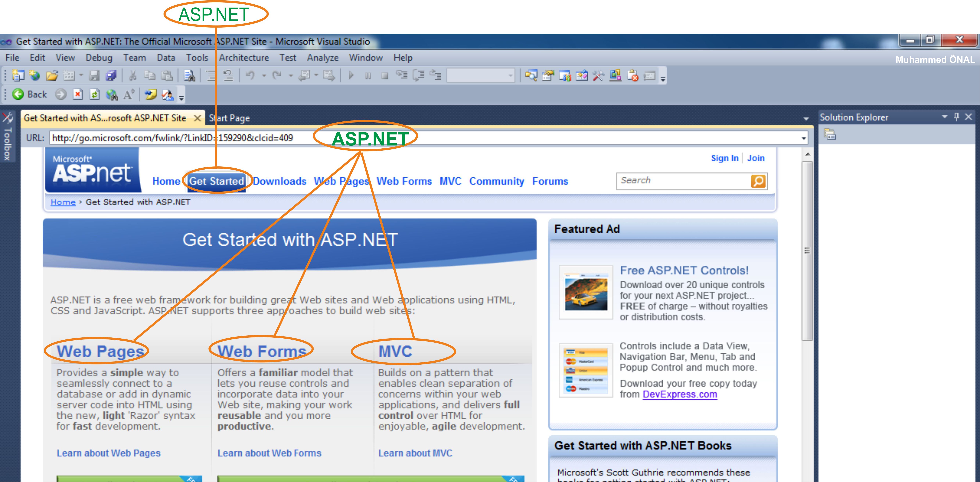Click the Search text field
This screenshot has height=482, width=980.
pyautogui.click(x=683, y=181)
